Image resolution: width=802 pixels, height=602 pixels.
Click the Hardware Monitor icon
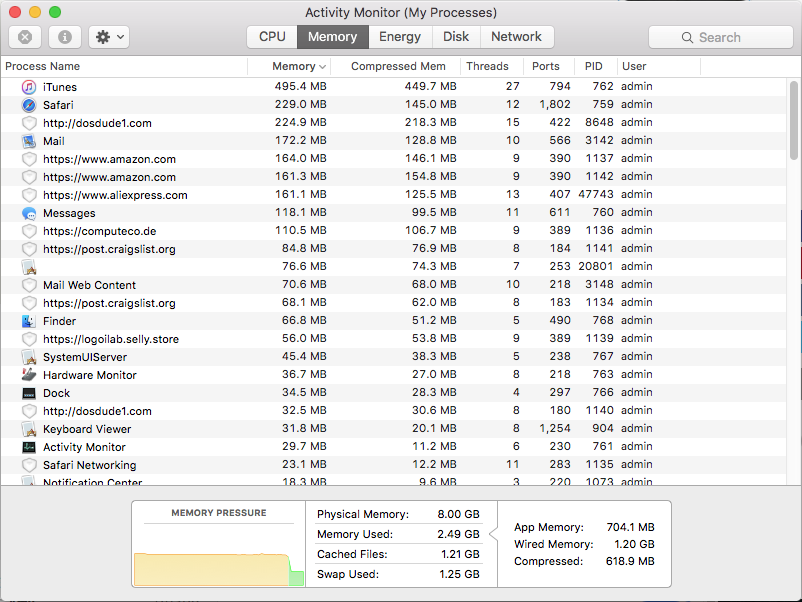click(x=29, y=375)
